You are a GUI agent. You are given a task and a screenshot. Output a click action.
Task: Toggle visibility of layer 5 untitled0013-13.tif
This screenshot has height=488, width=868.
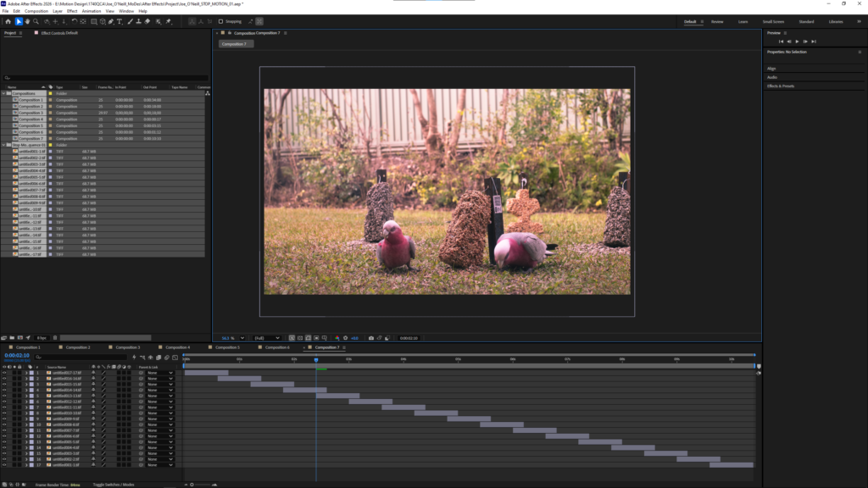(x=4, y=396)
